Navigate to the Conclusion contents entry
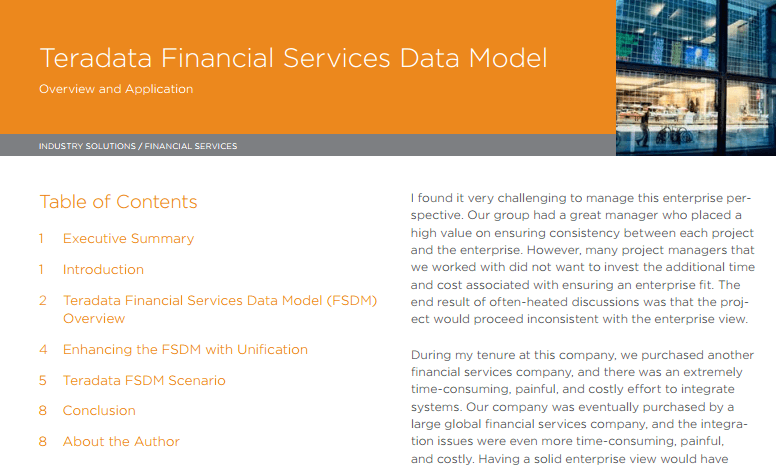 (x=99, y=410)
